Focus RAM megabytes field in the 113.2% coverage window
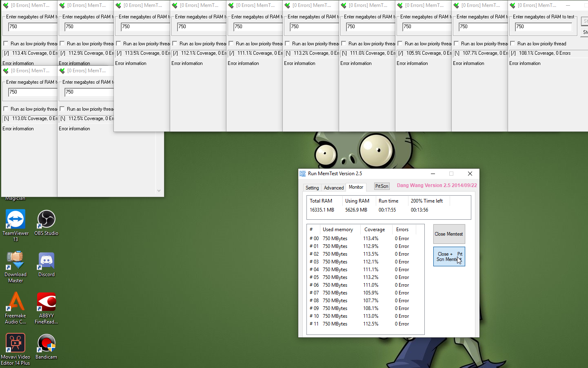Image resolution: width=588 pixels, height=368 pixels. point(314,27)
